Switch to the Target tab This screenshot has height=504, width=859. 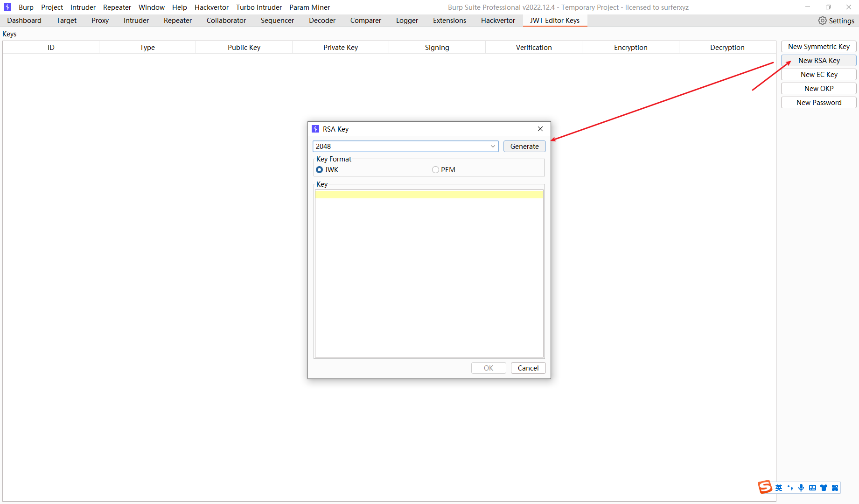click(x=66, y=21)
